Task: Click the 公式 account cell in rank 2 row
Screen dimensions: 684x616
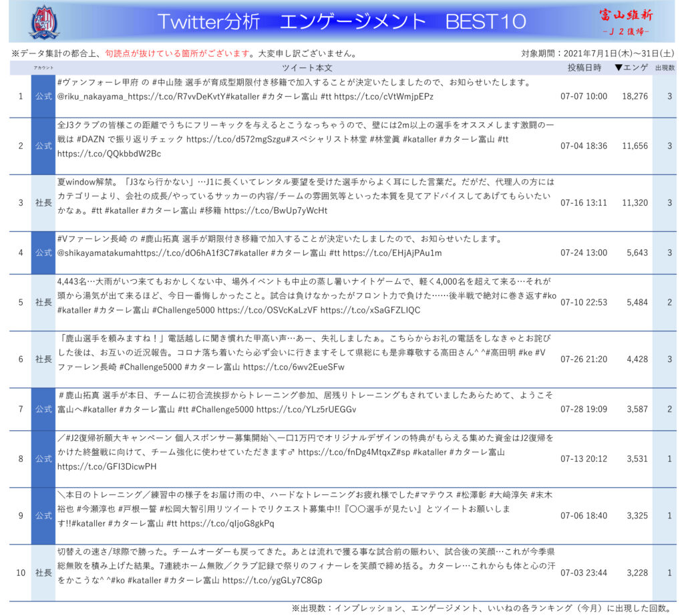Action: coord(43,146)
